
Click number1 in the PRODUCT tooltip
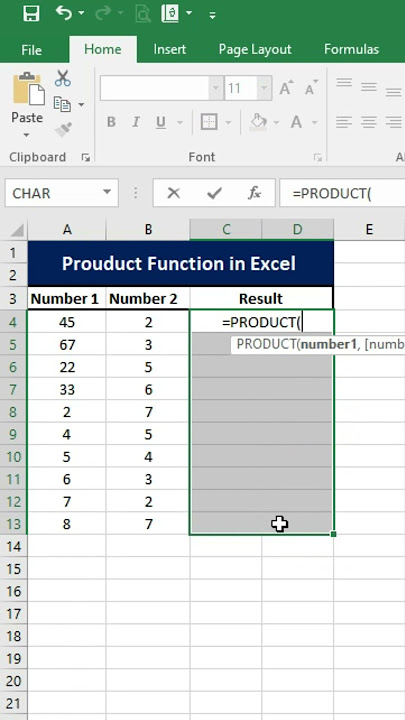click(x=327, y=345)
